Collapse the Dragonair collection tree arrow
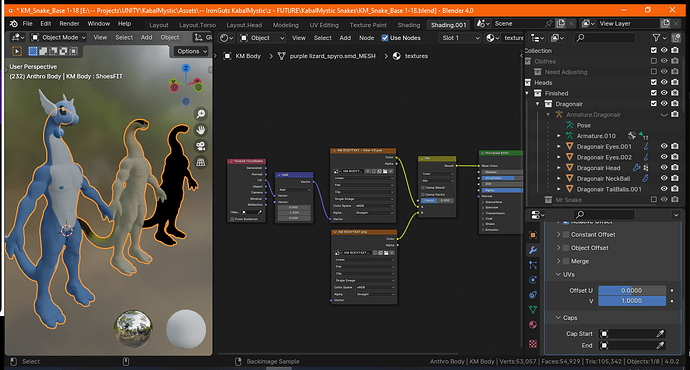Image resolution: width=690 pixels, height=370 pixels. 537,104
